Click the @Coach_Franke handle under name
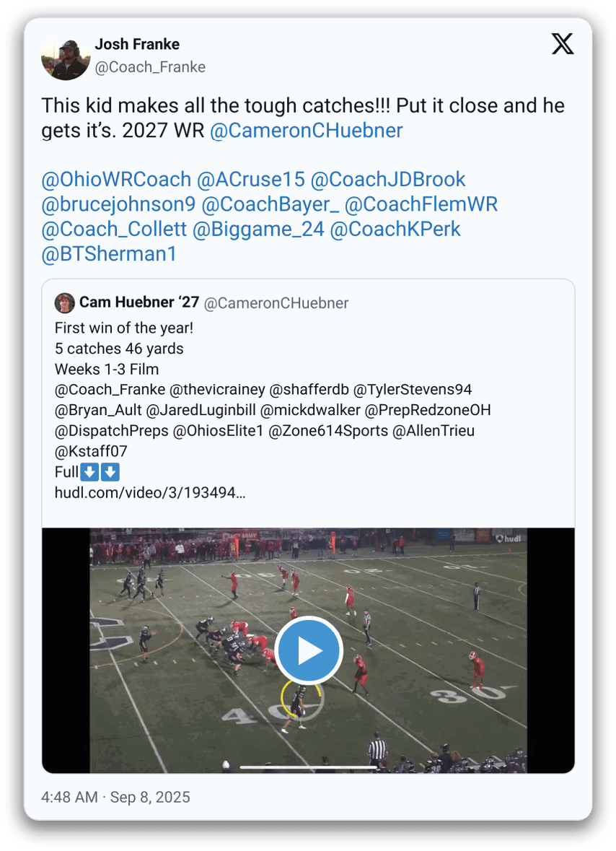 [x=150, y=67]
